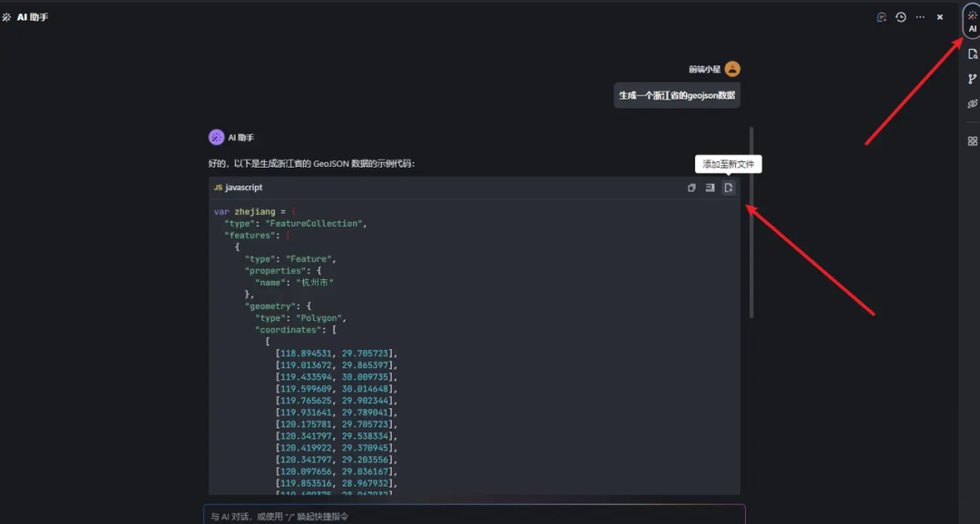Open the AI assistant sidebar tab
Viewport: 980px width, 524px height.
pos(972,21)
